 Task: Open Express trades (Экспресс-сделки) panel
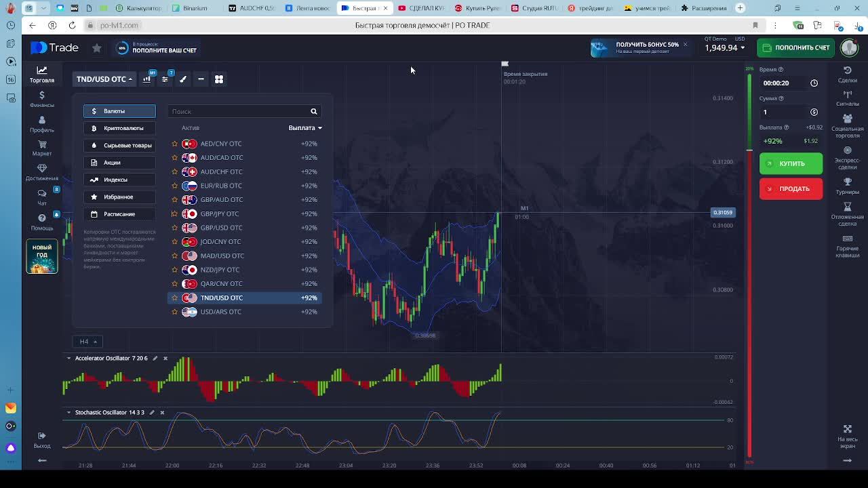tap(847, 158)
